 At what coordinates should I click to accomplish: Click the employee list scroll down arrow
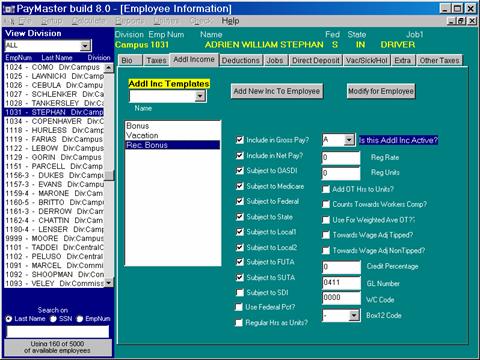coord(109,283)
